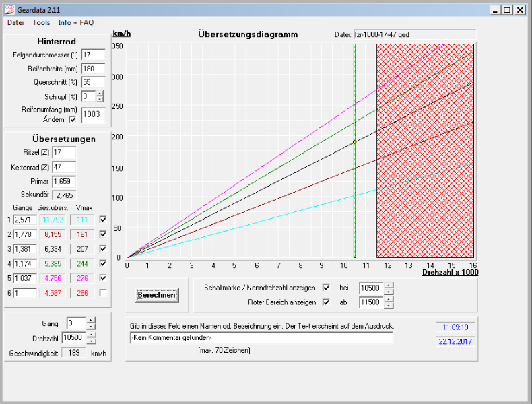Decrease red range 11500 value with down arrow
The height and width of the screenshot is (404, 532).
click(x=389, y=306)
